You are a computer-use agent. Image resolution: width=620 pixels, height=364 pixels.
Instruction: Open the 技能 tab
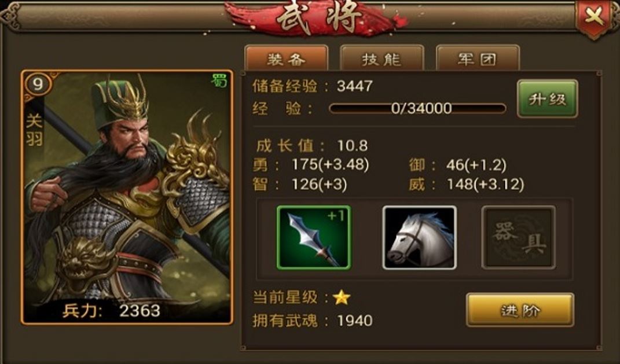(x=382, y=59)
